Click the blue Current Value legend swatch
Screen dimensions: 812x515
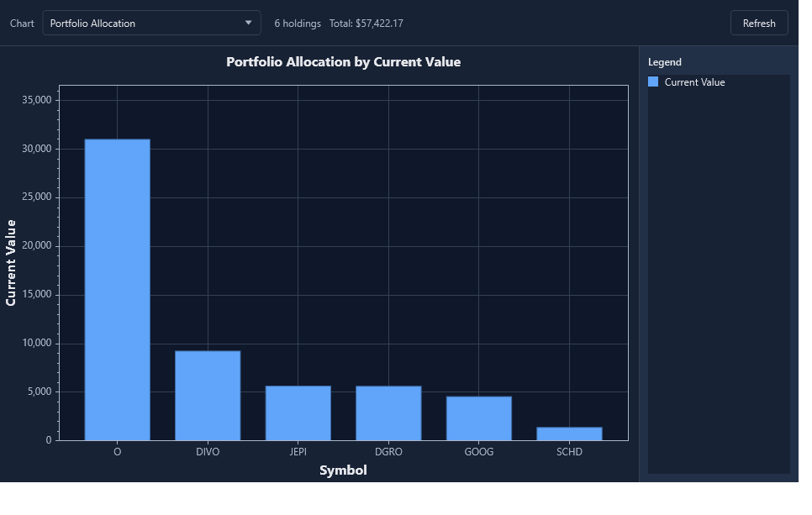tap(653, 81)
